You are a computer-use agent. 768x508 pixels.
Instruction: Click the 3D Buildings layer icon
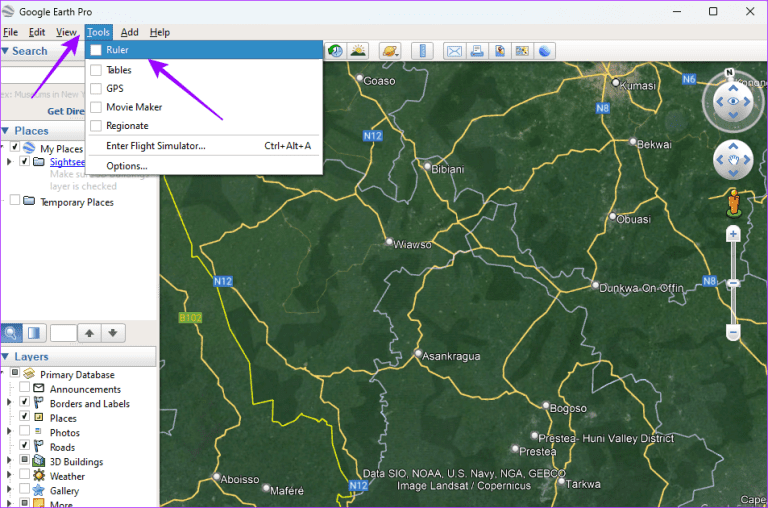pyautogui.click(x=39, y=461)
